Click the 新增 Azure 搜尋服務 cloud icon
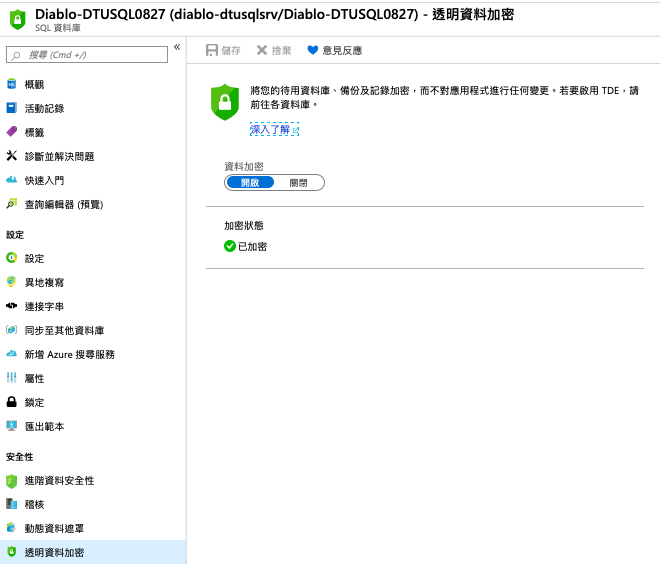Viewport: 660px width, 564px height. pos(12,354)
